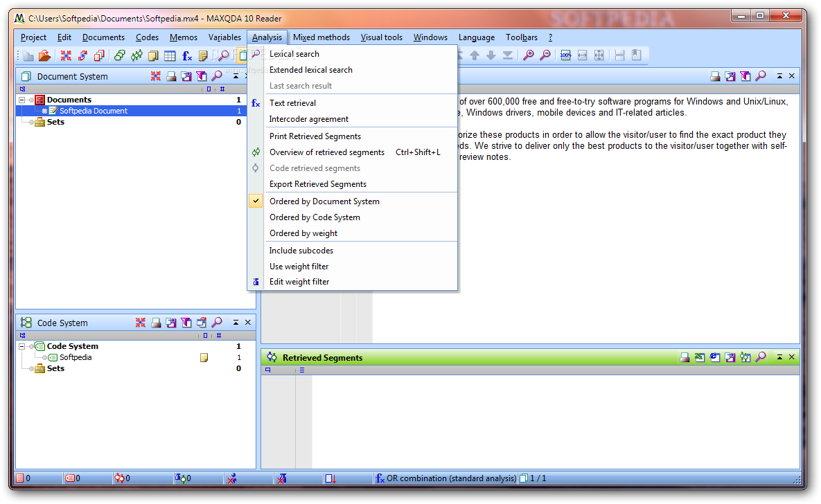Click the fx text retrieval icon in main toolbar

pyautogui.click(x=187, y=55)
